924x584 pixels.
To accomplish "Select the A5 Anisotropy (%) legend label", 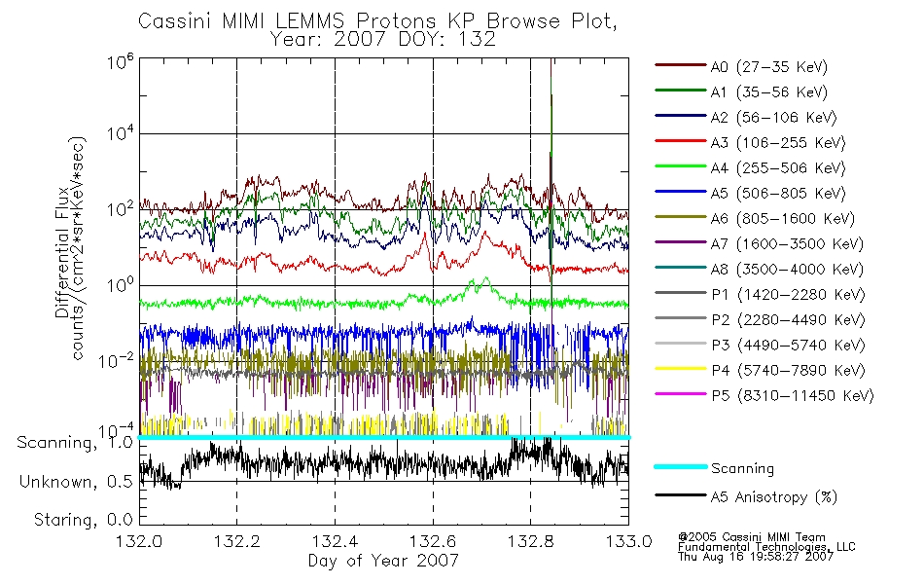I will [x=774, y=497].
